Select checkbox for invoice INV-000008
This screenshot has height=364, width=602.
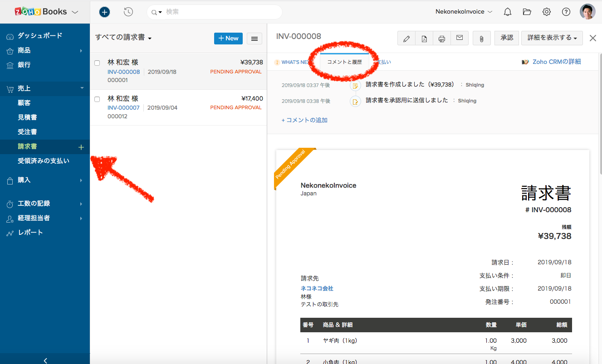(97, 63)
